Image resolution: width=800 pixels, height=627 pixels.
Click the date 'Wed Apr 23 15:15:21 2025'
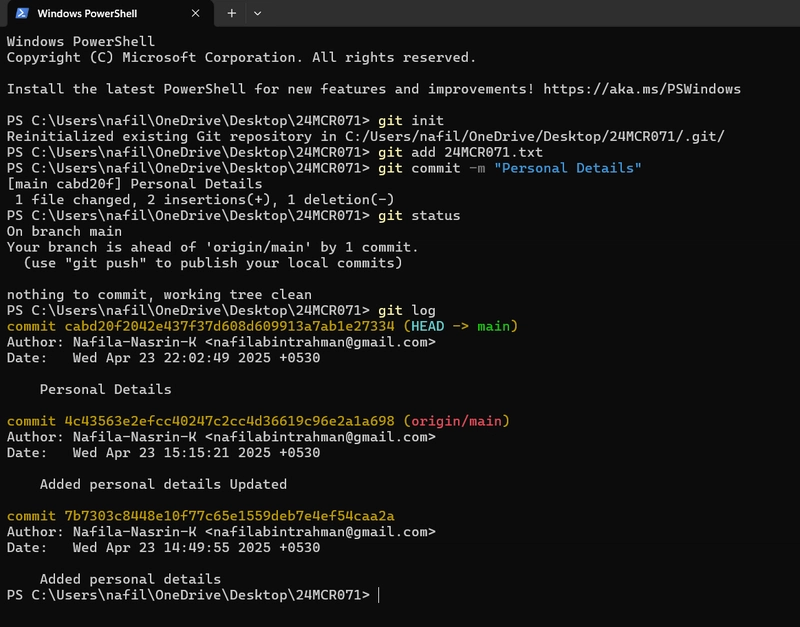(x=171, y=453)
